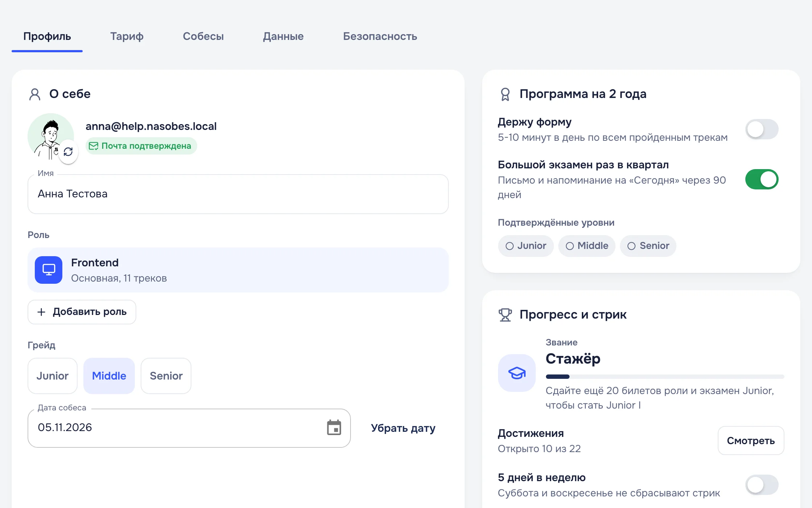Click the text Основная, 11 треков
The height and width of the screenshot is (508, 812).
tap(119, 278)
